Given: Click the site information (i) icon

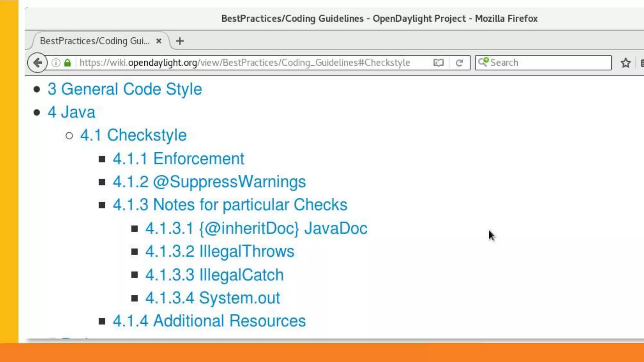Looking at the screenshot, I should (x=56, y=63).
